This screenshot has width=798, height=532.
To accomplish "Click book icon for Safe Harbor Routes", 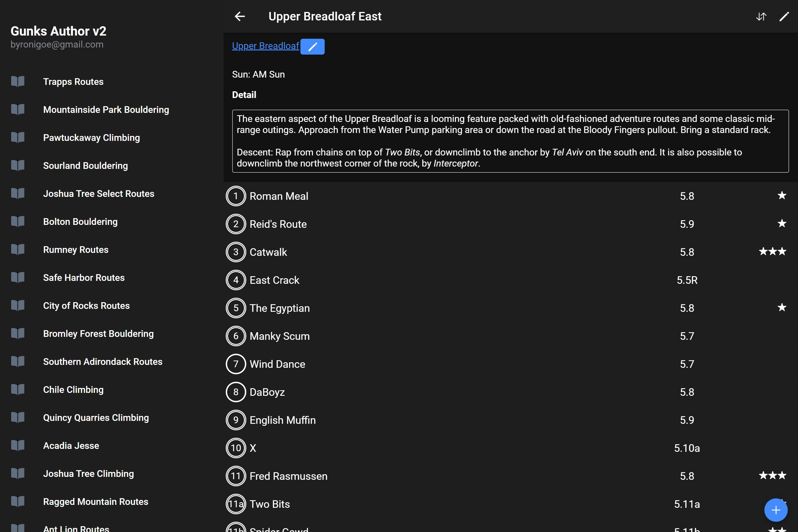I will 17,277.
